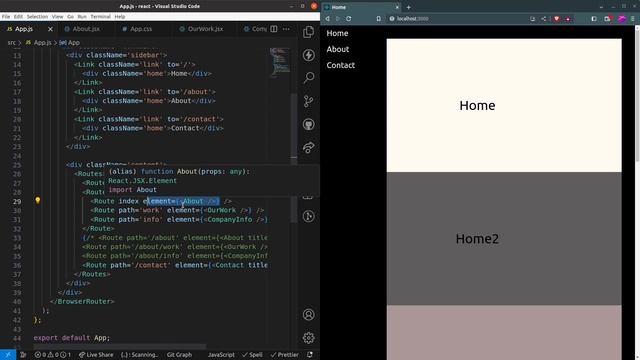Open the Help menu
Image resolution: width=640 pixels, height=360 pixels.
120,17
